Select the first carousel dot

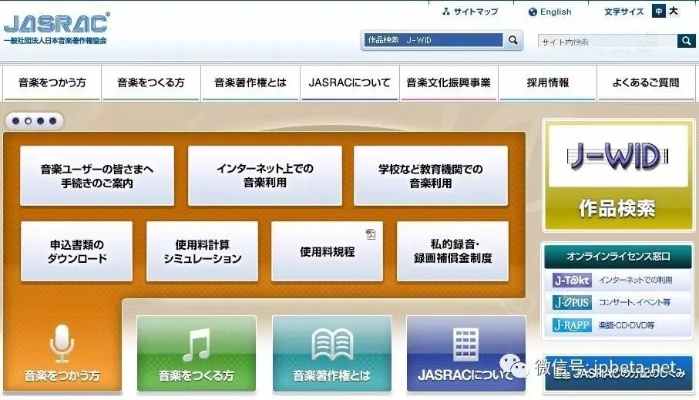click(x=16, y=121)
